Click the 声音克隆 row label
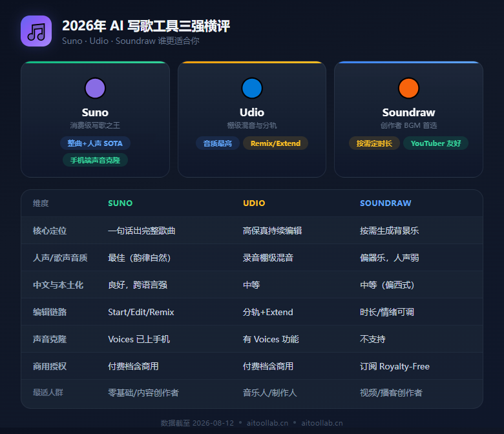This screenshot has width=504, height=434. pyautogui.click(x=50, y=339)
